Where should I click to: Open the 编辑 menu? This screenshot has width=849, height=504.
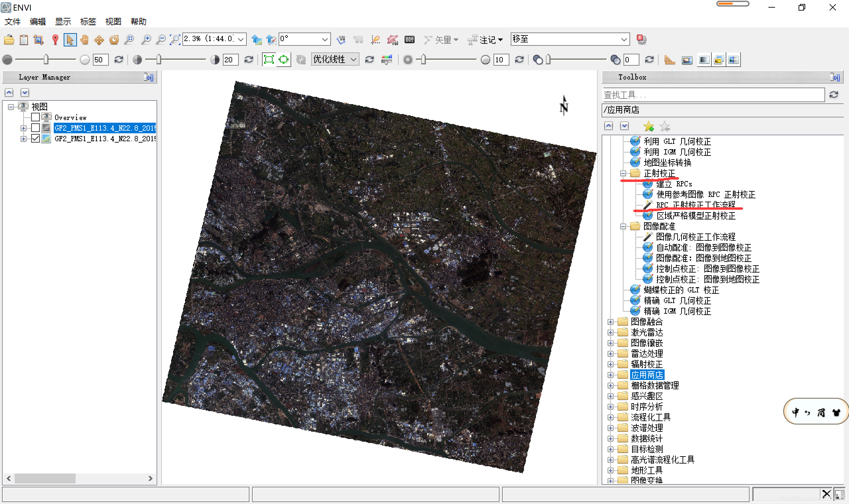(37, 22)
